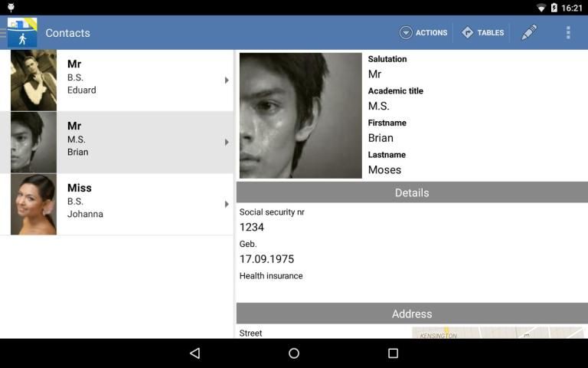Select Johanna's photo thumbnail

pyautogui.click(x=34, y=204)
